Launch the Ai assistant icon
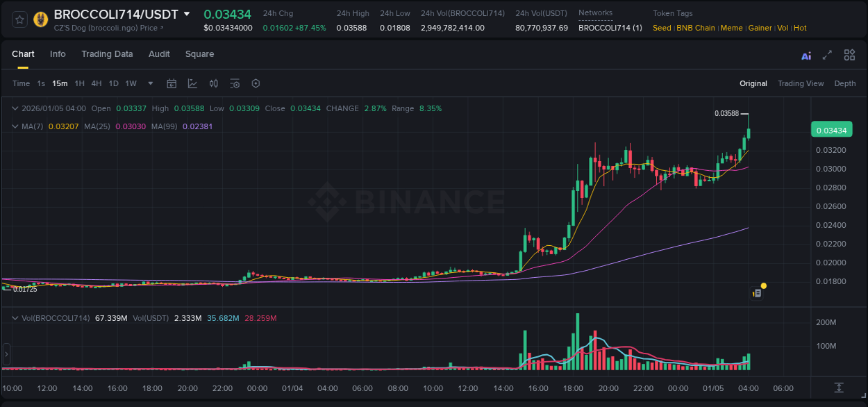This screenshot has width=868, height=407. tap(806, 55)
